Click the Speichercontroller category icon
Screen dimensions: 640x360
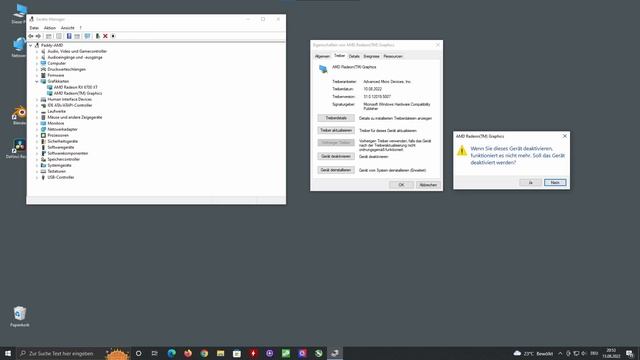click(x=43, y=159)
